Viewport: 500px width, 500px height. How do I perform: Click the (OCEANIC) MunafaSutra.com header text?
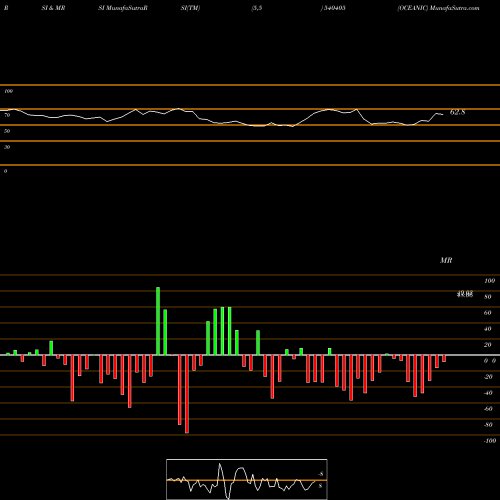(438, 8)
